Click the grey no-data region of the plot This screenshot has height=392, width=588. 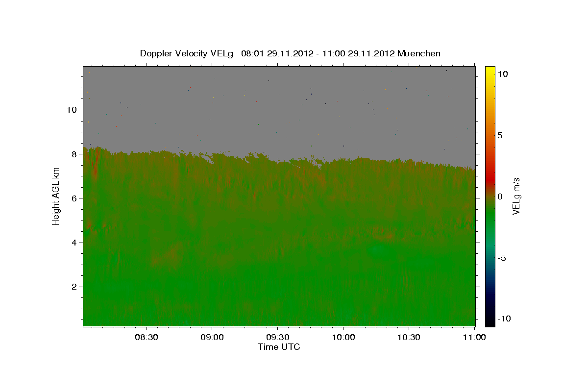(279, 108)
